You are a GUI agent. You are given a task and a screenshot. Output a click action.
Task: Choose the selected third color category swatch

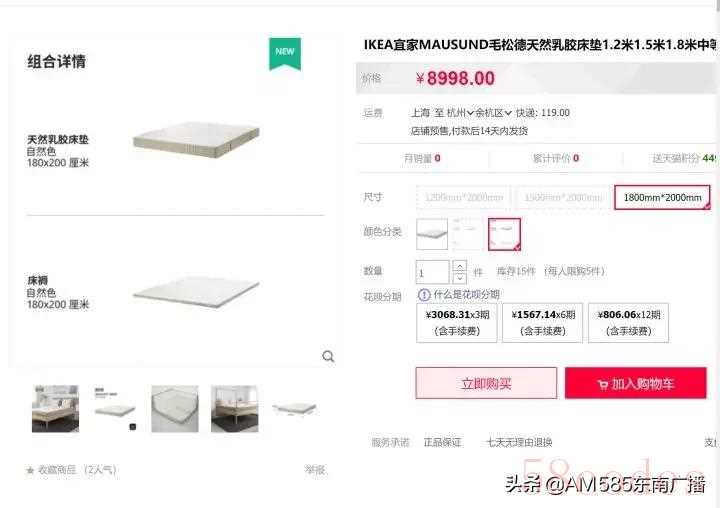[x=504, y=234]
